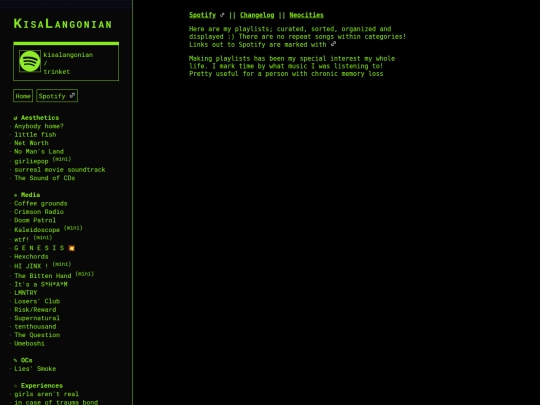Viewport: 540px width, 405px height.
Task: Select the Media category heading
Action: (x=30, y=195)
